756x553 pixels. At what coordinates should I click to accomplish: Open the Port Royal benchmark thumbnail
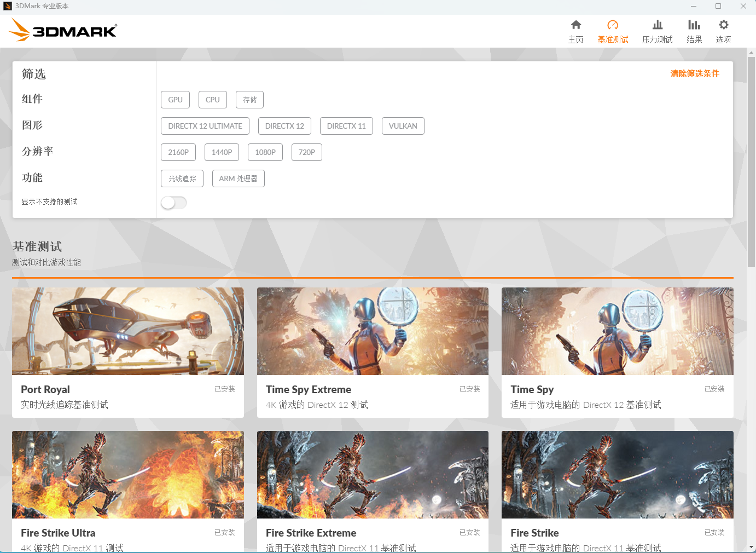128,331
